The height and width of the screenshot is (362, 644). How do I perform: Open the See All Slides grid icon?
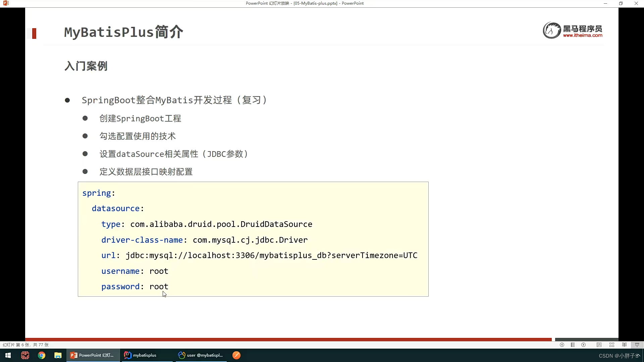coord(611,345)
